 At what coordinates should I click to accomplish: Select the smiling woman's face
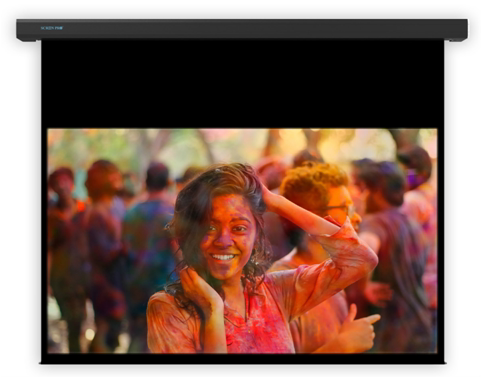[x=228, y=238]
